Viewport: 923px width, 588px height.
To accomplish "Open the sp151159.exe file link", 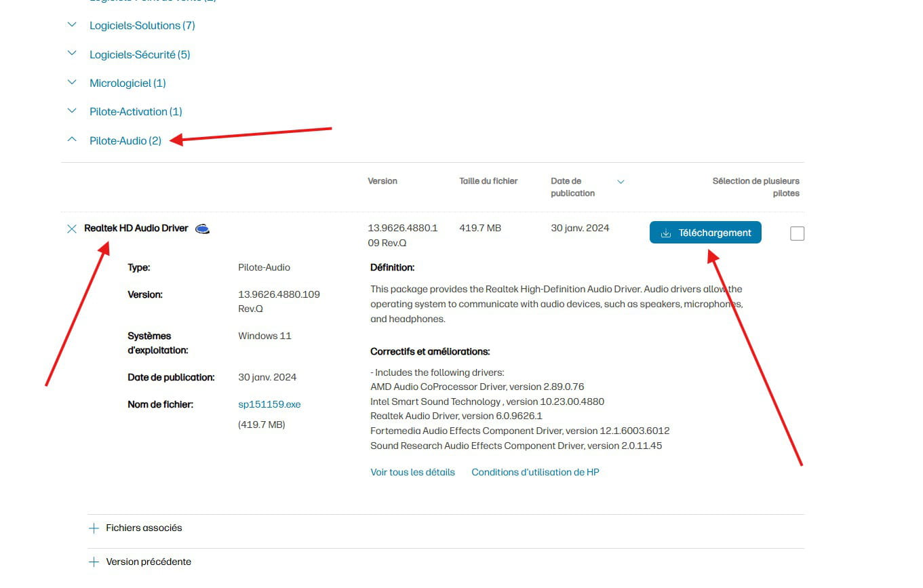I will click(269, 404).
